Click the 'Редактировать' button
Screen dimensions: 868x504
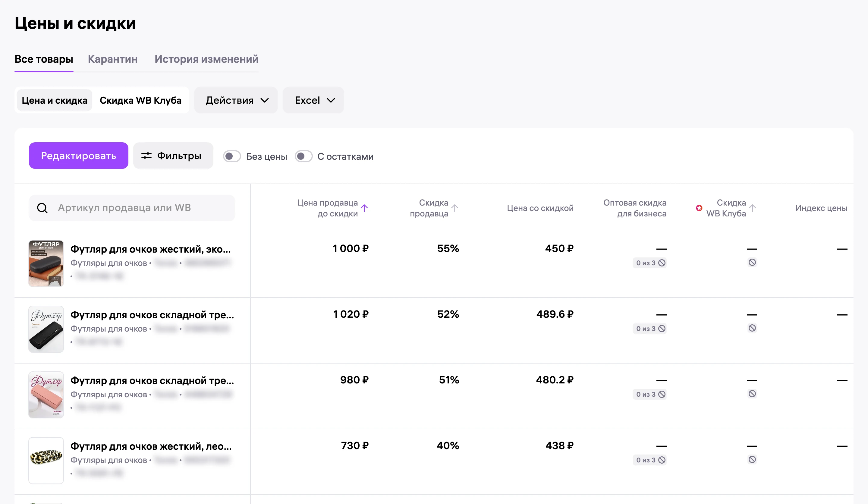click(x=79, y=156)
